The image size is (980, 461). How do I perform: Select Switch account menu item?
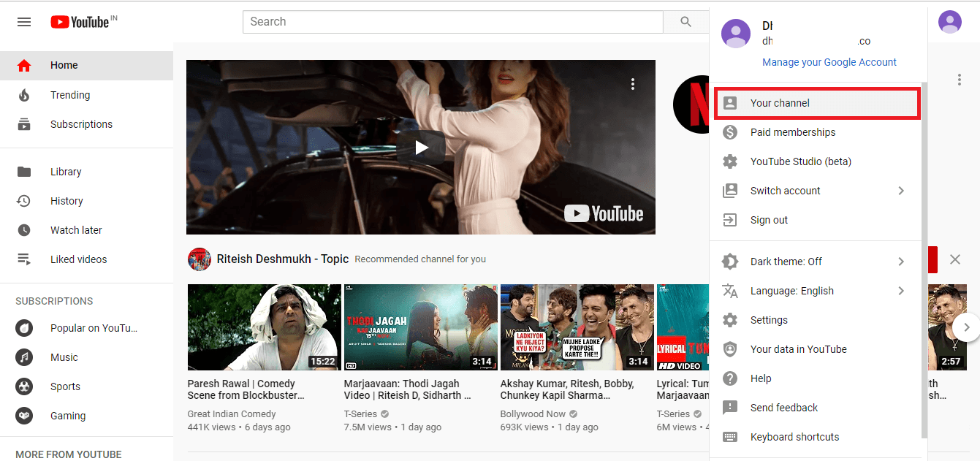(815, 191)
